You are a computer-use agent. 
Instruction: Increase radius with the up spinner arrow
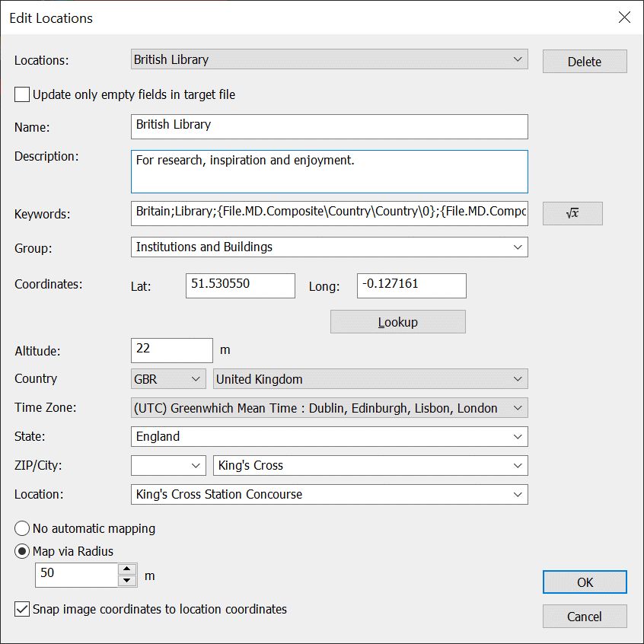(127, 569)
